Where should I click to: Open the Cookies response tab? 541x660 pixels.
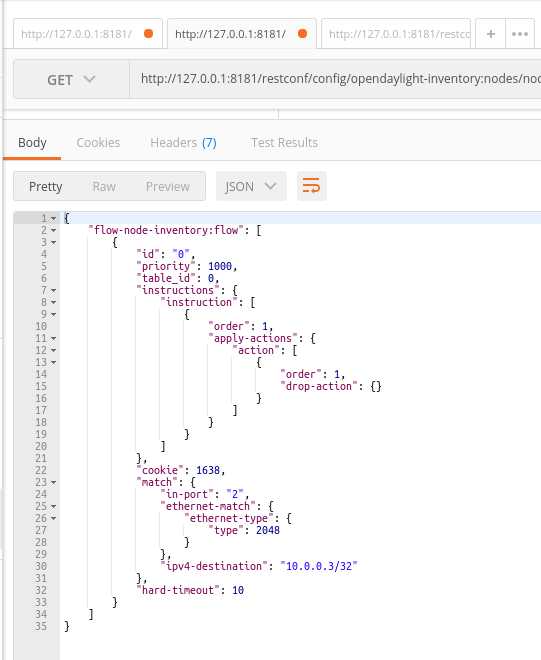(98, 143)
